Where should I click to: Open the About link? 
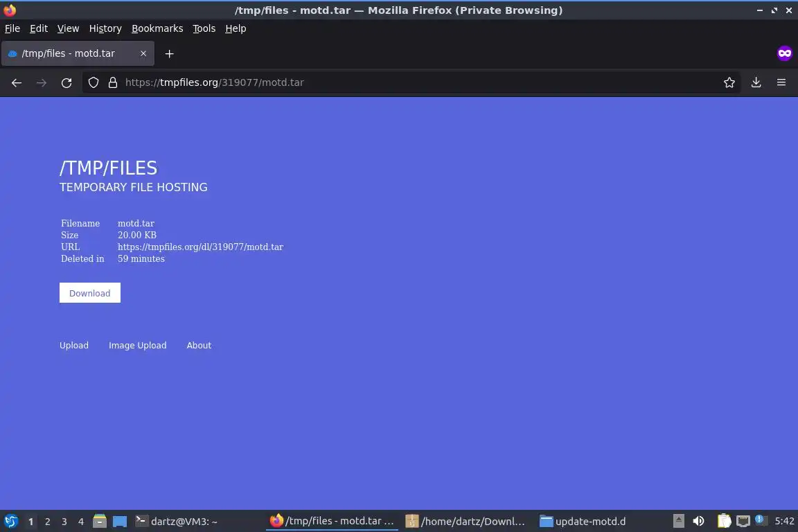coord(199,345)
